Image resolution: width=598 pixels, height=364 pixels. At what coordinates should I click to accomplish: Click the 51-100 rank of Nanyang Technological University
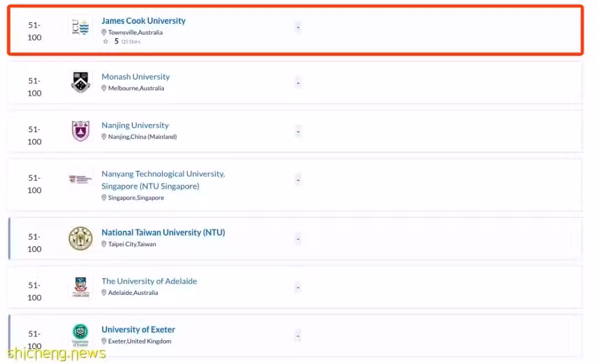point(34,184)
